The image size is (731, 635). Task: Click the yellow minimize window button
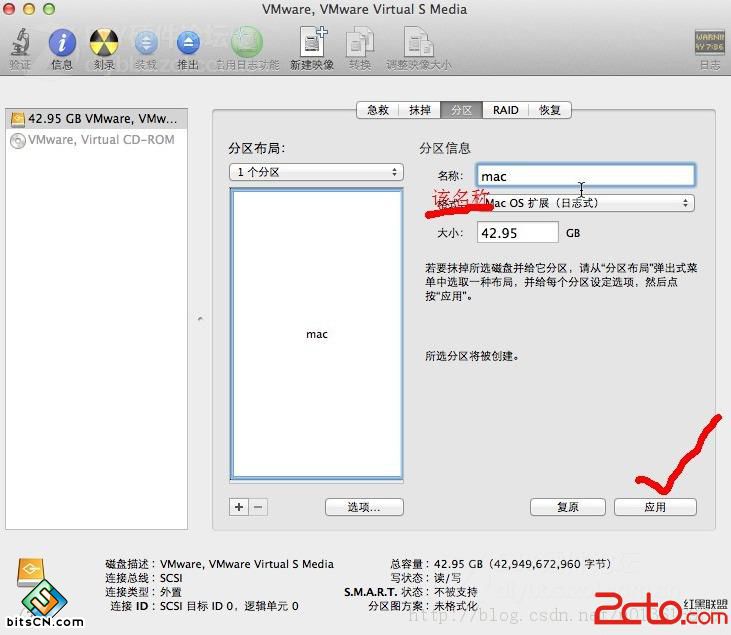(29, 9)
